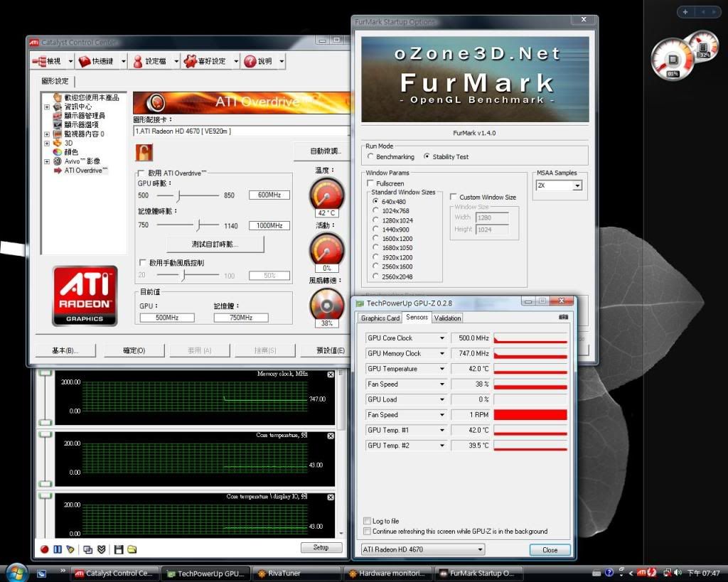Viewport: 728px width, 582px height.
Task: Click the yellow folder icon in monitoring toolbar
Action: pyautogui.click(x=132, y=549)
